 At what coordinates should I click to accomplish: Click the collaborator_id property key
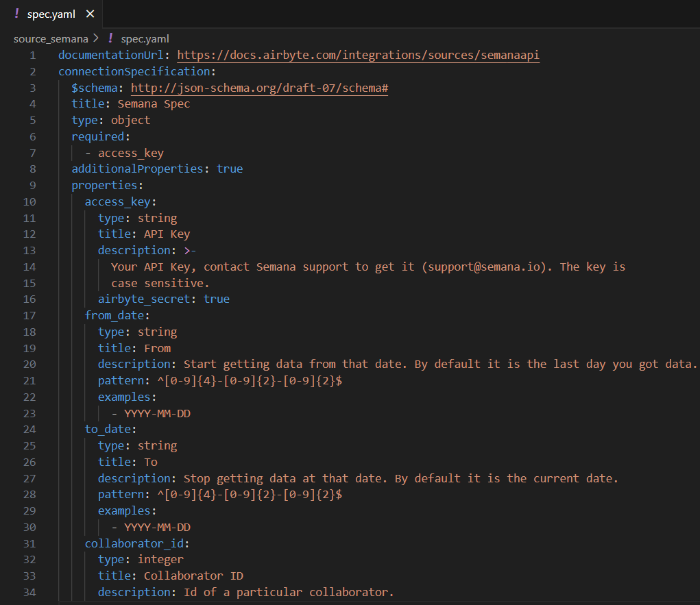(134, 543)
